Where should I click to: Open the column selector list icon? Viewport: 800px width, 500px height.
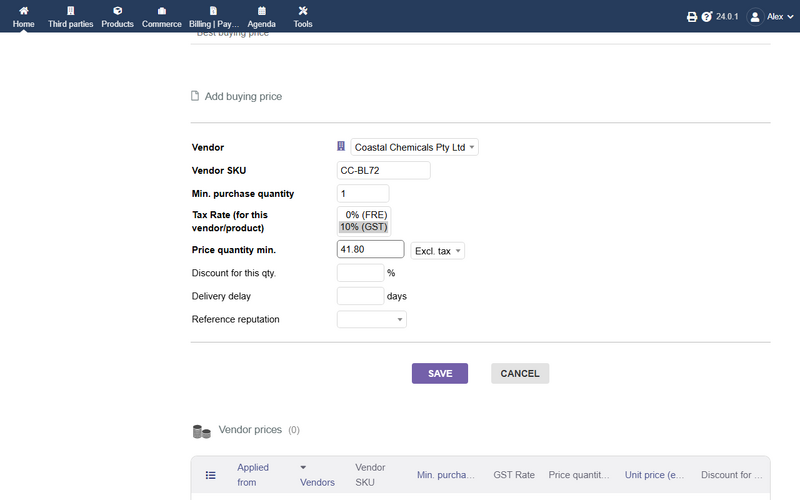point(210,475)
